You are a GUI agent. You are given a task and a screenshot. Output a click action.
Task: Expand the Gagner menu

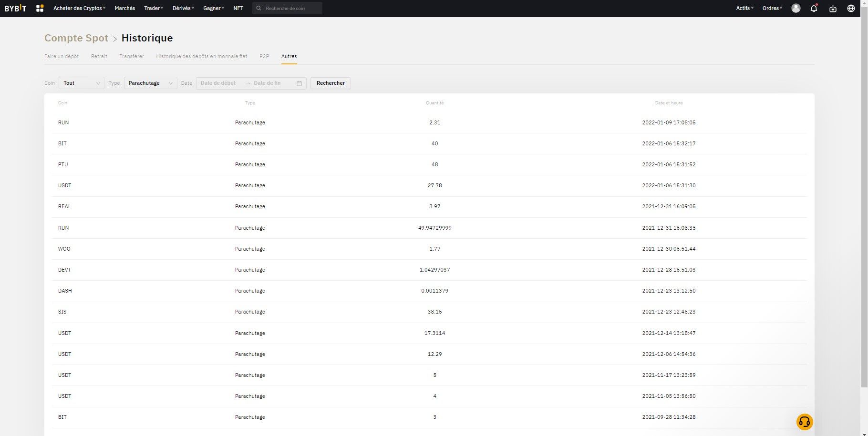pyautogui.click(x=214, y=8)
